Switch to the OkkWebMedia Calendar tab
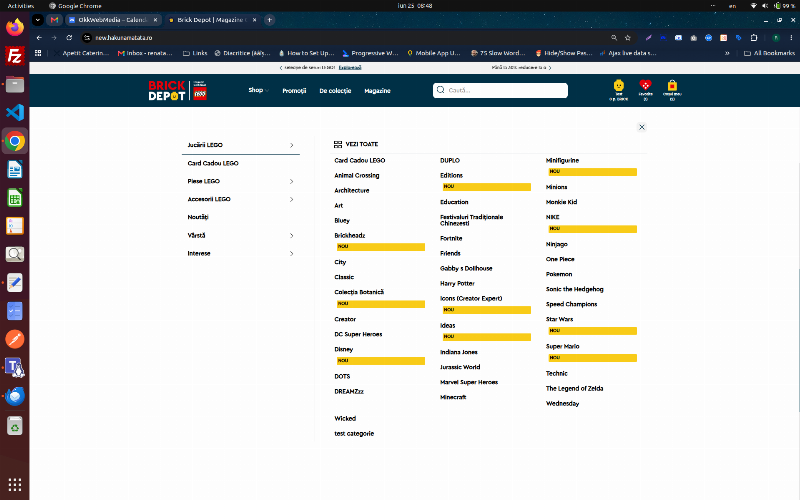The image size is (800, 500). pyautogui.click(x=114, y=20)
